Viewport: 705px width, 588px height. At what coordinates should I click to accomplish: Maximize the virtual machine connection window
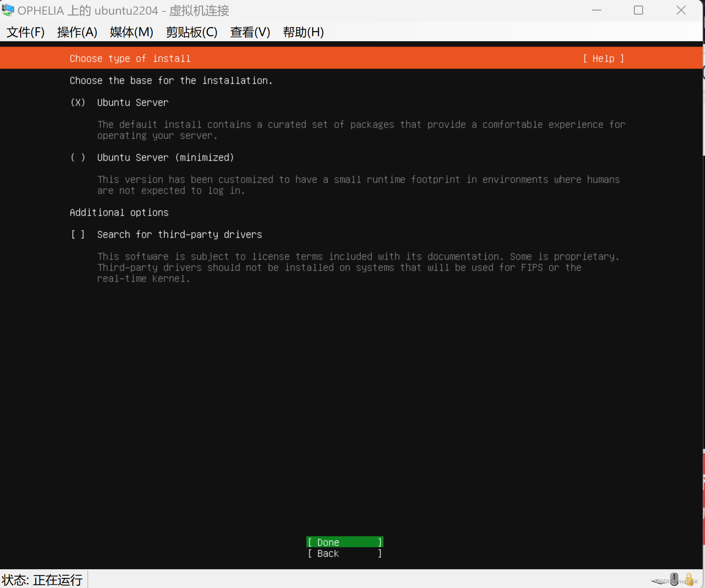click(638, 10)
